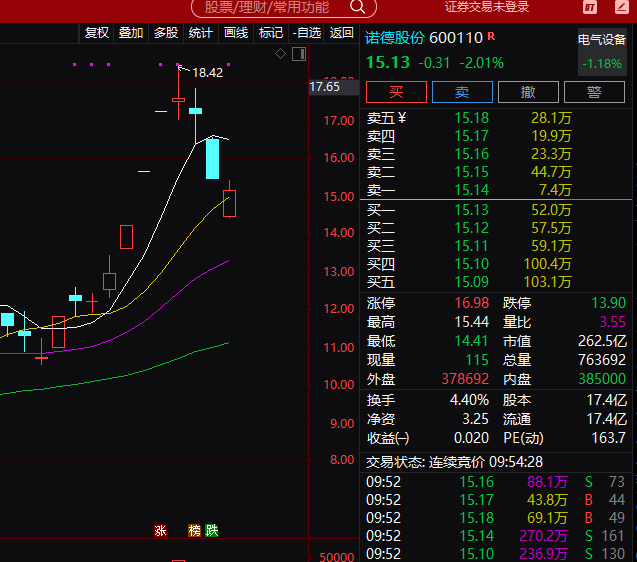Select the 09:52 trade at 15.18
This screenshot has width=637, height=562.
point(495,518)
